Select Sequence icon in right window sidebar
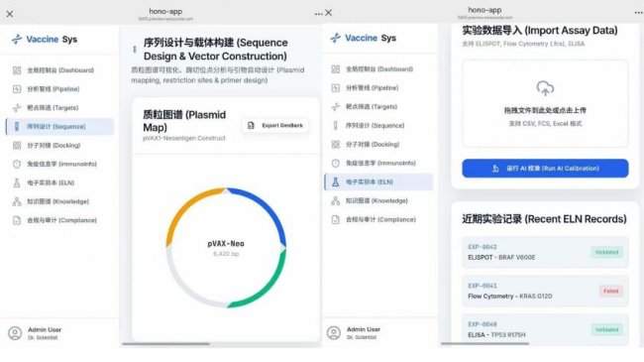This screenshot has height=362, width=644. (x=336, y=126)
